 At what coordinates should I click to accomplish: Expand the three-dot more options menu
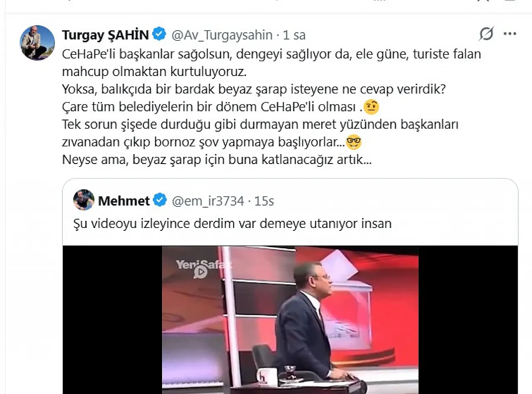pos(510,34)
